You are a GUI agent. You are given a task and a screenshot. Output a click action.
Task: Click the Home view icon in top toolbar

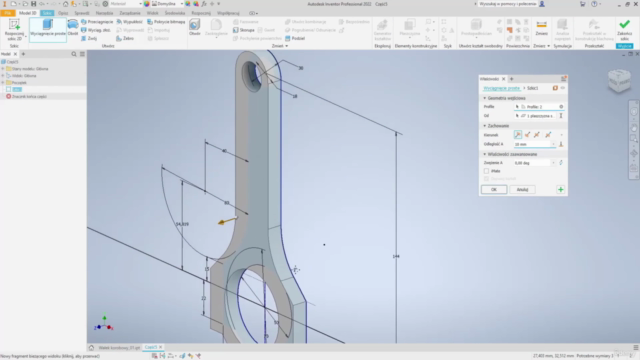65,4
